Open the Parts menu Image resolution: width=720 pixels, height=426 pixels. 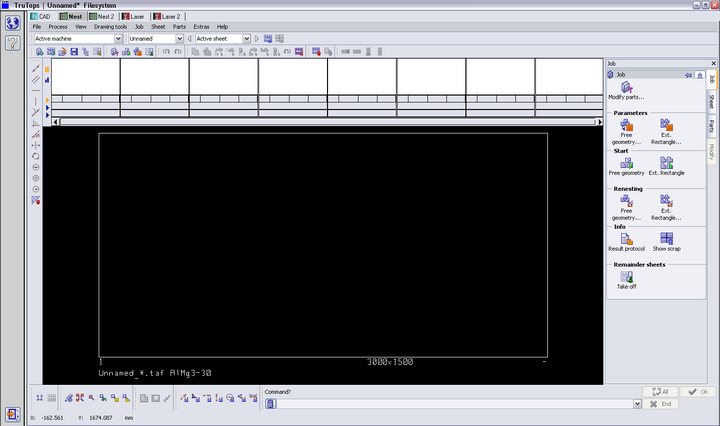179,27
